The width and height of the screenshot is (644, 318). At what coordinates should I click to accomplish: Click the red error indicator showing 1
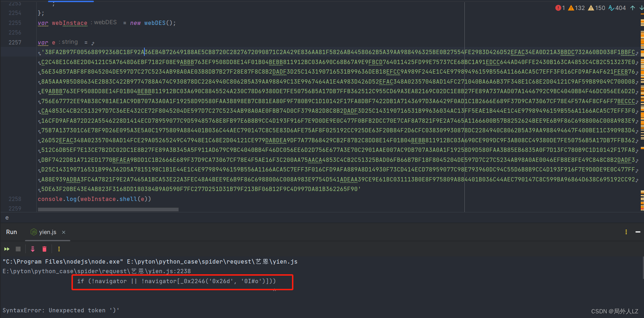(560, 8)
